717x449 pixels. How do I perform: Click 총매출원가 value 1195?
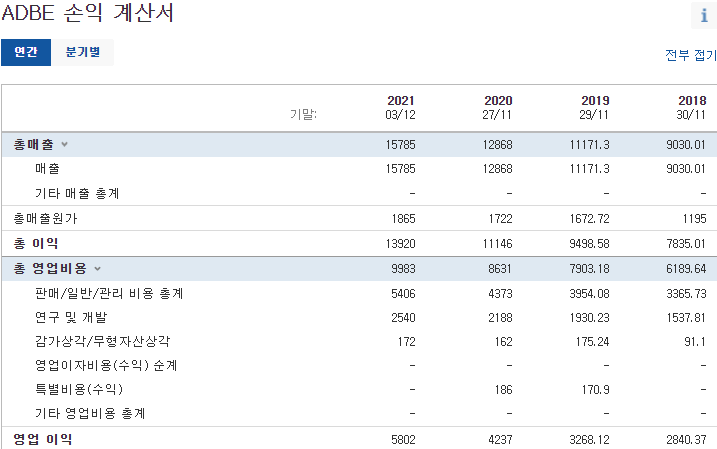pyautogui.click(x=695, y=219)
